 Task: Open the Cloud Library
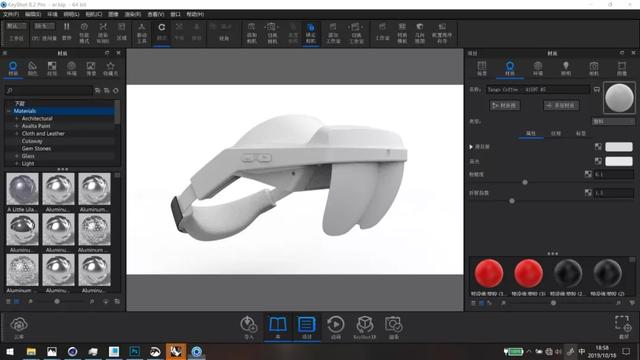[19, 328]
